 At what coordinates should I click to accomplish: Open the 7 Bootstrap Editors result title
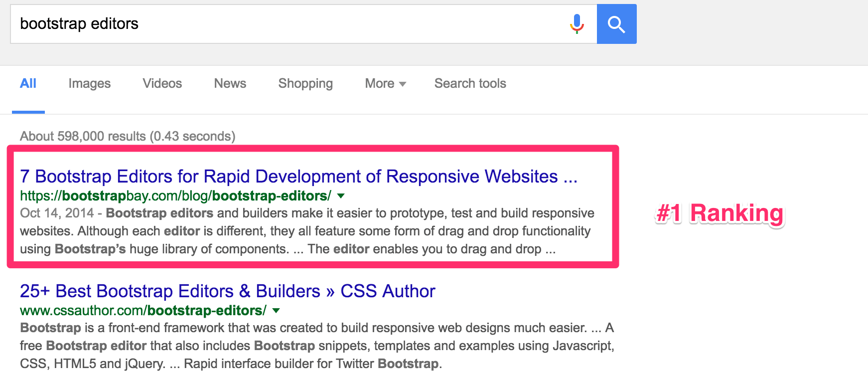pyautogui.click(x=298, y=177)
